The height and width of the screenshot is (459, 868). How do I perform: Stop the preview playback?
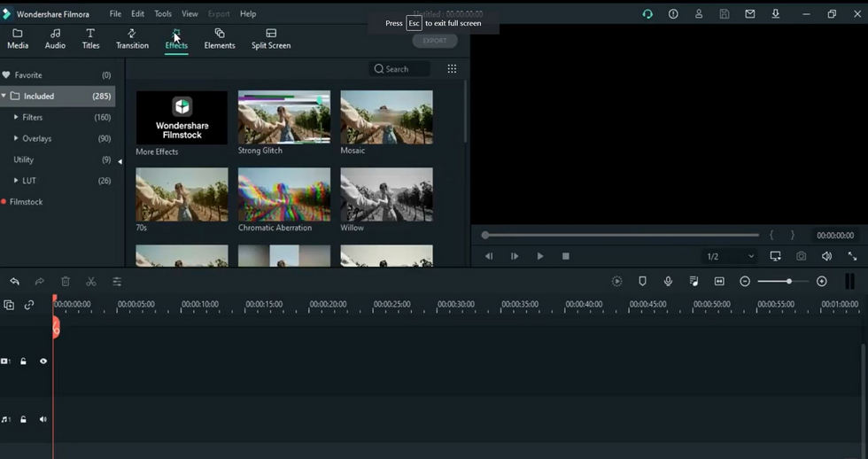point(566,256)
